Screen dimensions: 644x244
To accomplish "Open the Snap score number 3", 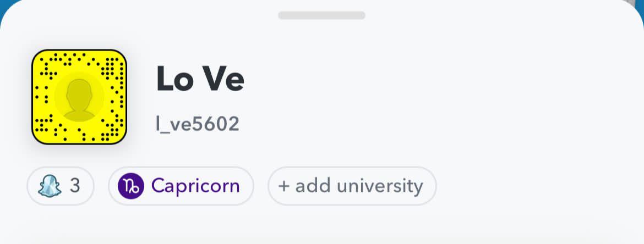I will [x=75, y=186].
